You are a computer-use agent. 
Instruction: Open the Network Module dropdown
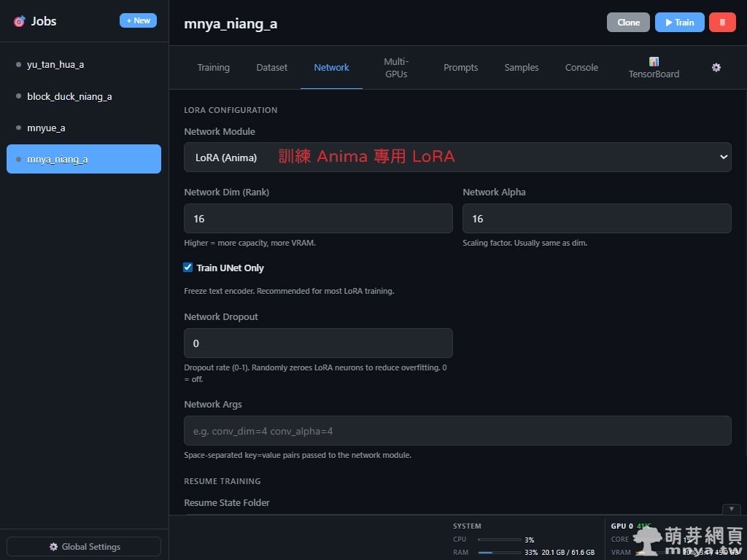pos(457,157)
